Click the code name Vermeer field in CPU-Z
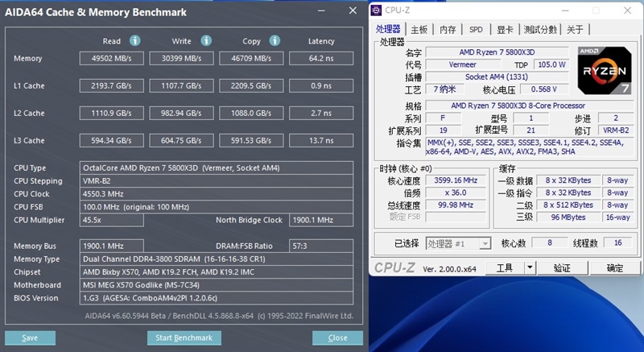The image size is (644, 352). [x=463, y=64]
